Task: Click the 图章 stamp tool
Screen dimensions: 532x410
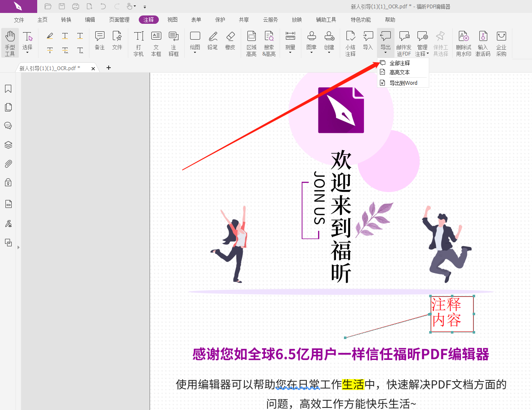Action: click(311, 40)
